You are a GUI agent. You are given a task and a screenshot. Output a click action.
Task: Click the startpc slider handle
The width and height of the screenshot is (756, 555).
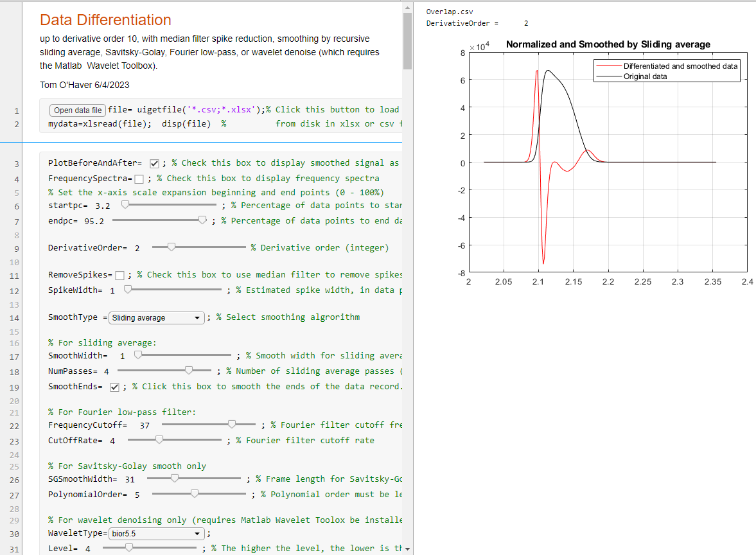[125, 205]
